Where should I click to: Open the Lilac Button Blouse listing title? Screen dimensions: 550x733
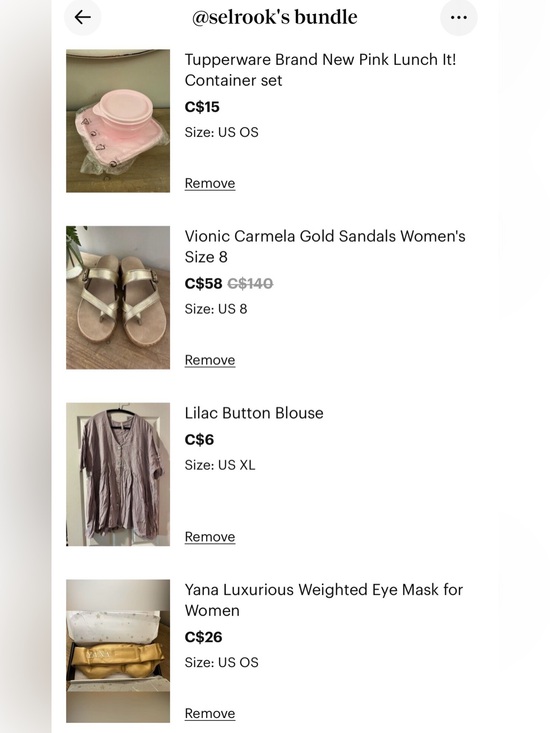254,413
